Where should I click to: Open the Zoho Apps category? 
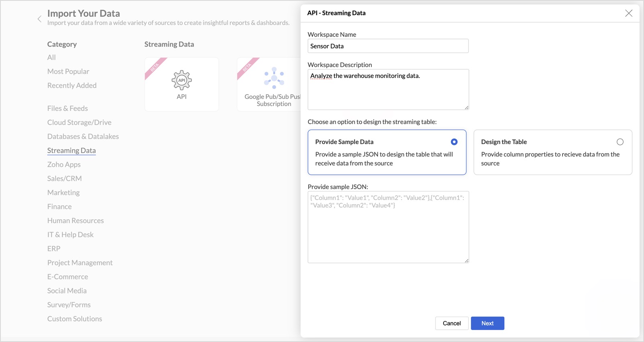pyautogui.click(x=64, y=165)
